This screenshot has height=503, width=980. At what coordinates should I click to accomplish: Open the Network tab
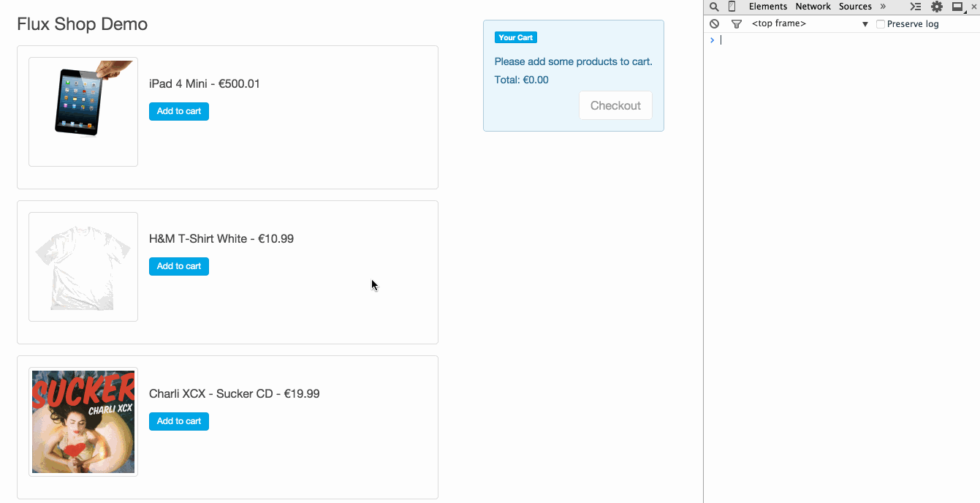point(813,7)
